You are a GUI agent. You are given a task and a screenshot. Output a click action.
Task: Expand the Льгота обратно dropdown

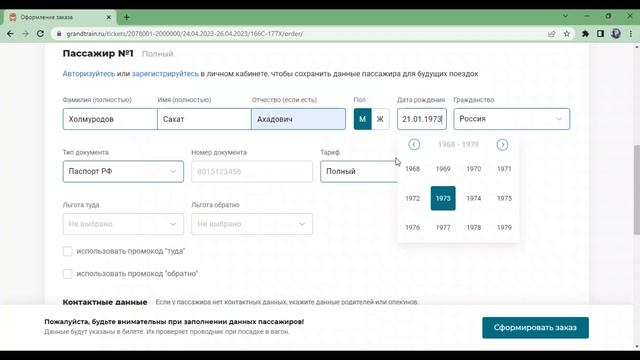(252, 224)
